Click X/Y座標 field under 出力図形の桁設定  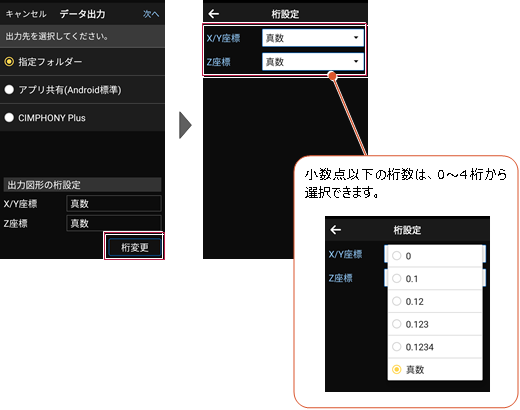click(114, 203)
